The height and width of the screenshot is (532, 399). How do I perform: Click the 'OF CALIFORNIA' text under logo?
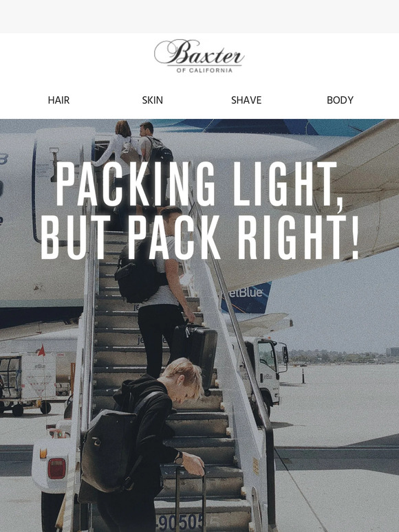tap(204, 70)
